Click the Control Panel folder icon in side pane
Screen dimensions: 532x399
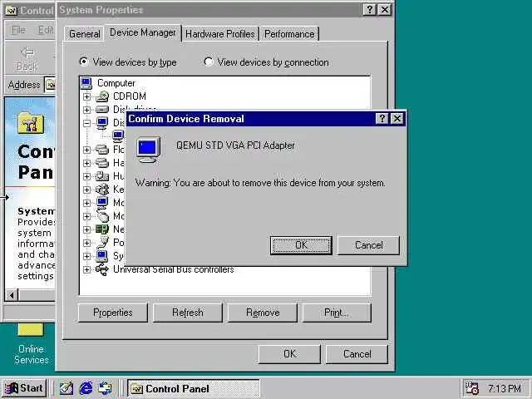click(31, 122)
